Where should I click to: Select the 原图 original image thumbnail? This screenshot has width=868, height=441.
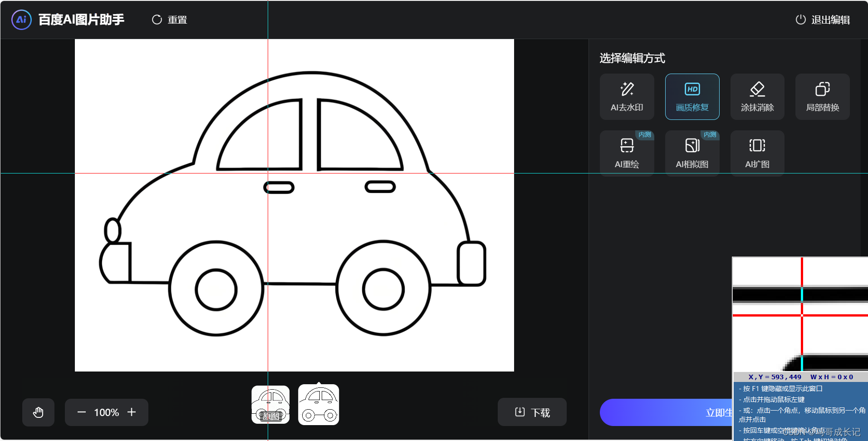270,405
